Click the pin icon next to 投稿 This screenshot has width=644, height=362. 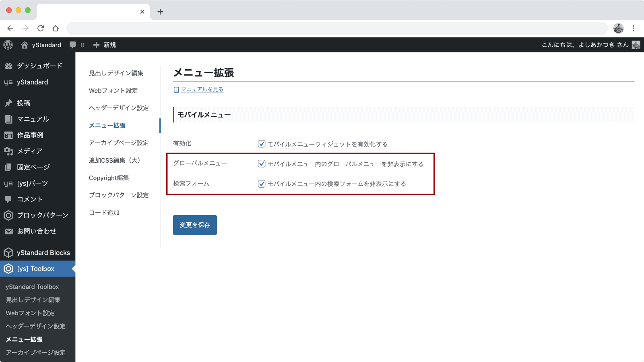pos(8,103)
